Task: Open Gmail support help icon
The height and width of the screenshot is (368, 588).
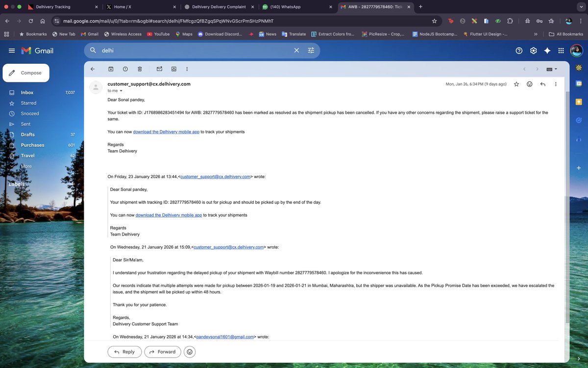Action: [x=519, y=51]
